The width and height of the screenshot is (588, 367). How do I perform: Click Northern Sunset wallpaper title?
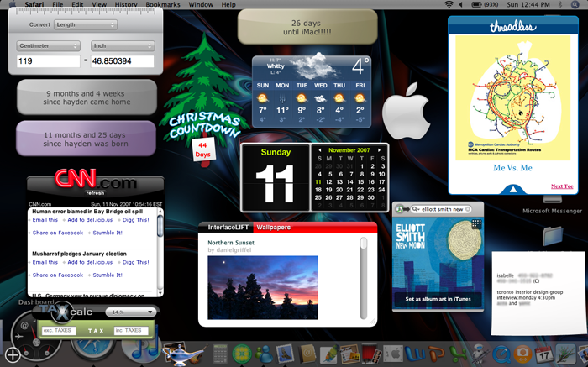point(231,243)
